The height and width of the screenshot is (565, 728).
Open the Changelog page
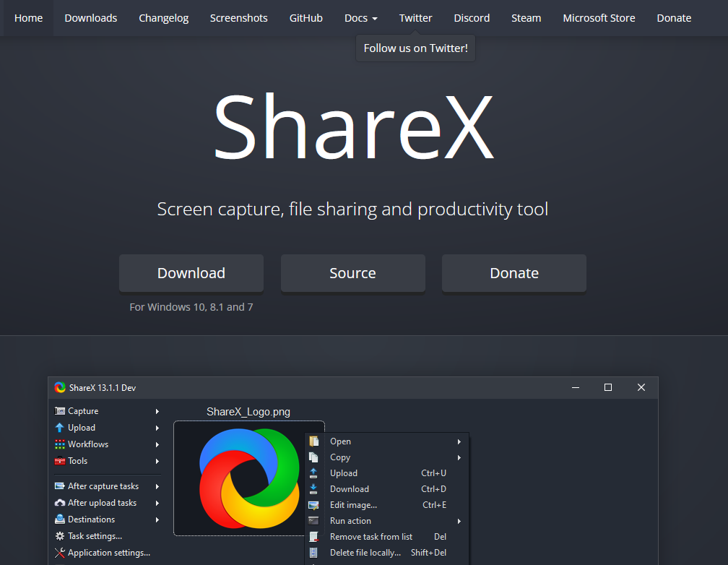tap(163, 18)
